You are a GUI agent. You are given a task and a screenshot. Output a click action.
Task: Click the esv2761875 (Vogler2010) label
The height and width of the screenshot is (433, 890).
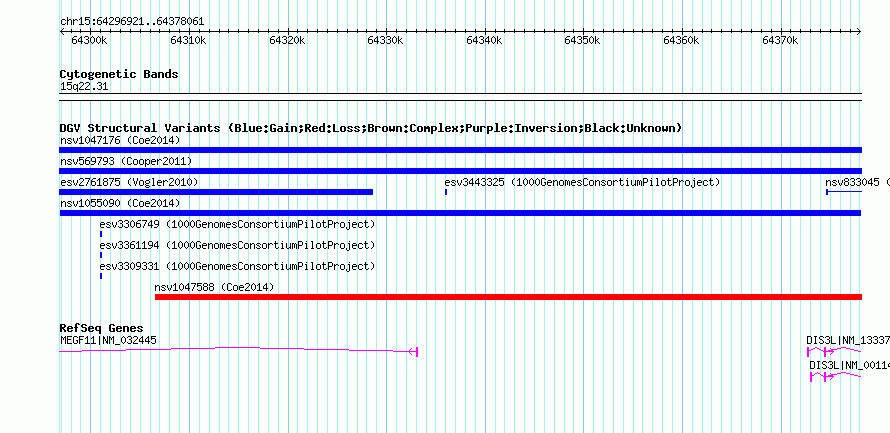pos(129,182)
